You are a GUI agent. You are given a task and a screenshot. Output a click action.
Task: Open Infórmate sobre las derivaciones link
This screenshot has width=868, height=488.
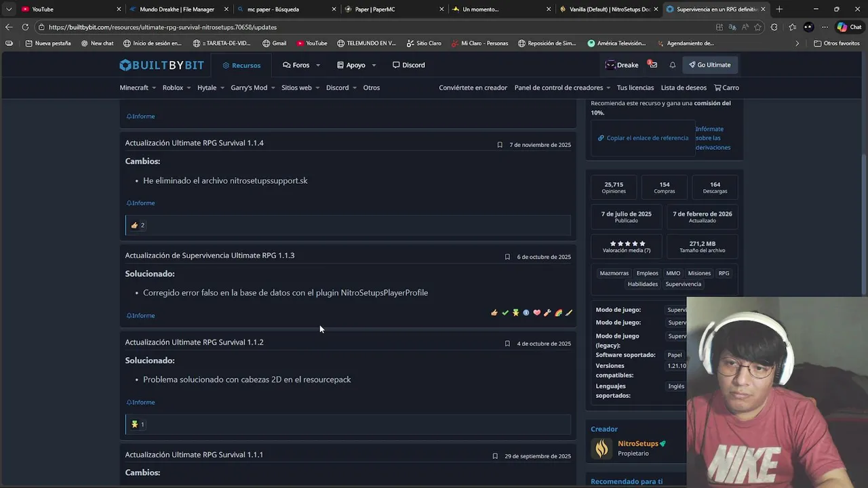pyautogui.click(x=713, y=138)
